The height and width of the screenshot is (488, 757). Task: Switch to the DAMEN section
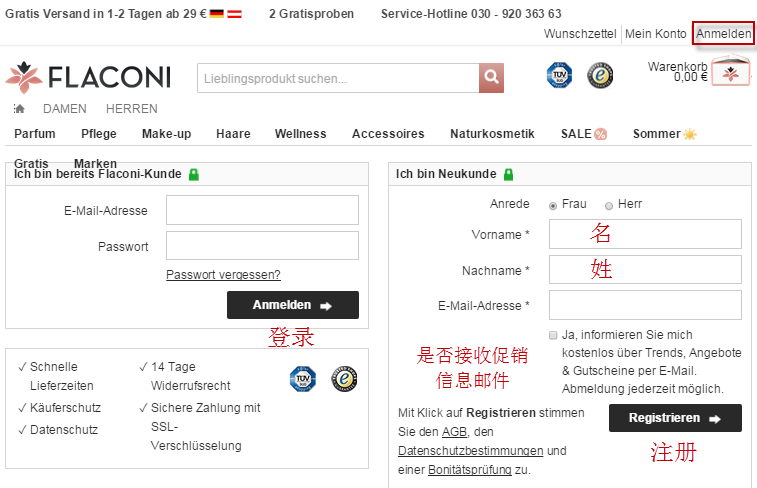65,109
